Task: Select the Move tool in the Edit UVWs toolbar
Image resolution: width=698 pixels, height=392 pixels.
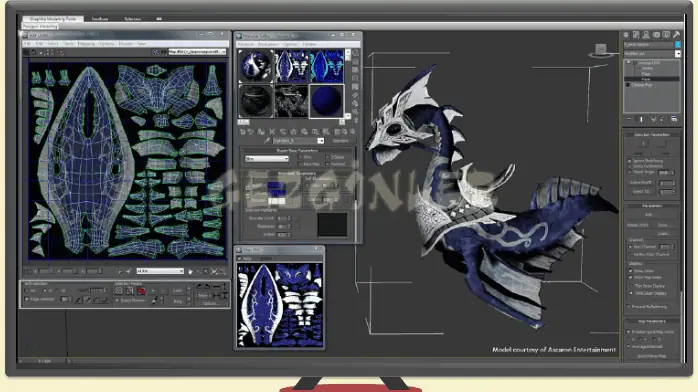Action: pyautogui.click(x=26, y=53)
